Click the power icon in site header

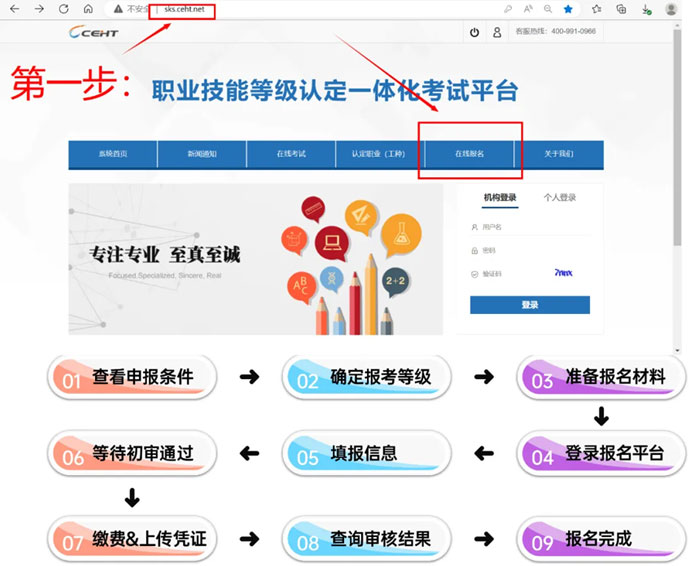click(474, 32)
